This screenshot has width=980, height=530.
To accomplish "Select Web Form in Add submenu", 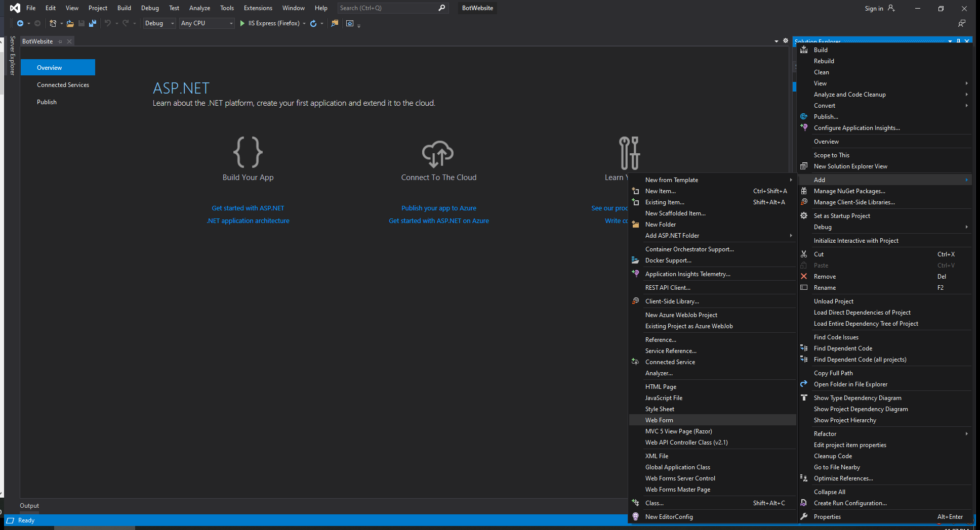I will 712,420.
